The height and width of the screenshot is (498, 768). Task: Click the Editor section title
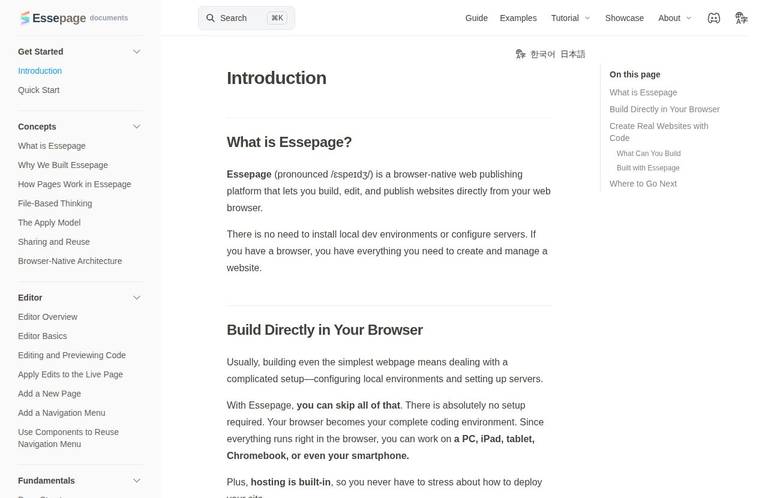30,297
